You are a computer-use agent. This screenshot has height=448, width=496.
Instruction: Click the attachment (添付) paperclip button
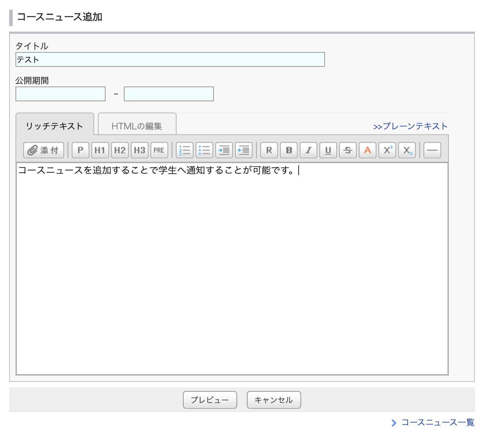[x=44, y=150]
